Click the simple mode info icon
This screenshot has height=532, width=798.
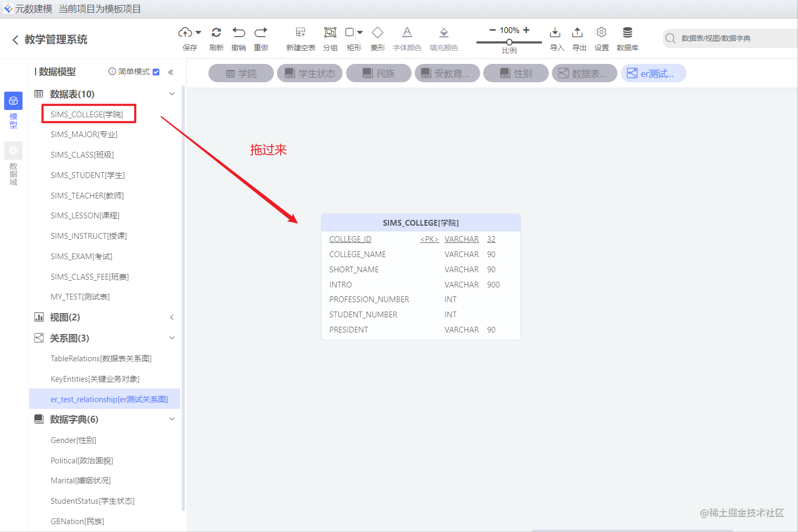point(112,72)
